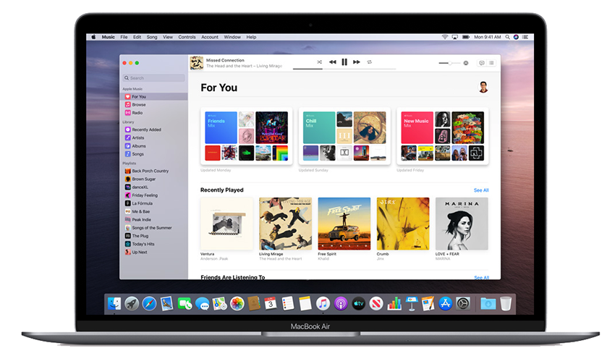Open the Edit menu
Screen dimensions: 615x364
coord(137,37)
